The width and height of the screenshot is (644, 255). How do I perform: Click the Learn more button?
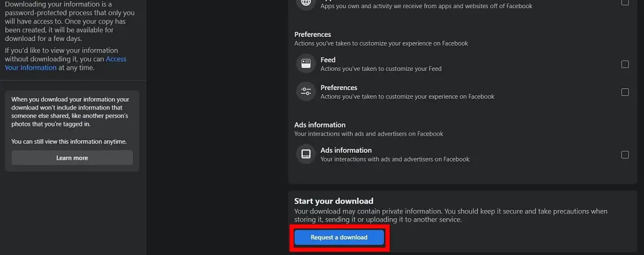click(x=72, y=158)
